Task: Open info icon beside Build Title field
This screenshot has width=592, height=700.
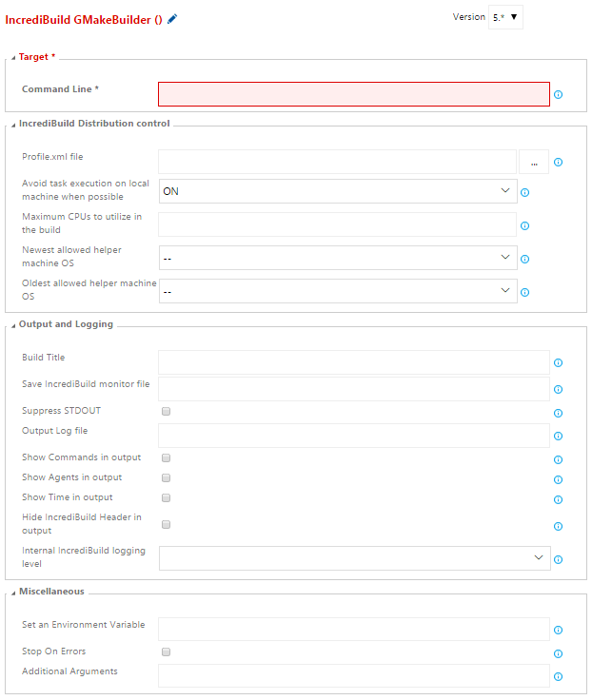Action: 558,362
